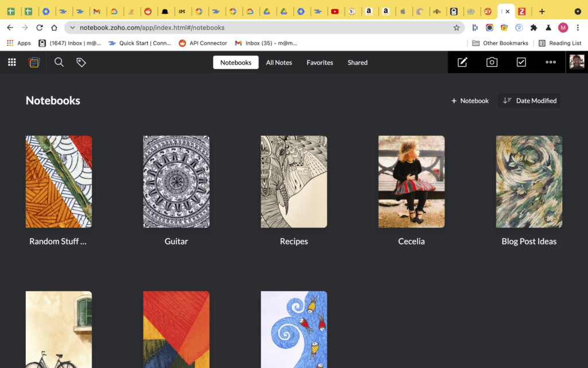
Task: Switch to the Gmail browser tab
Action: (x=96, y=11)
